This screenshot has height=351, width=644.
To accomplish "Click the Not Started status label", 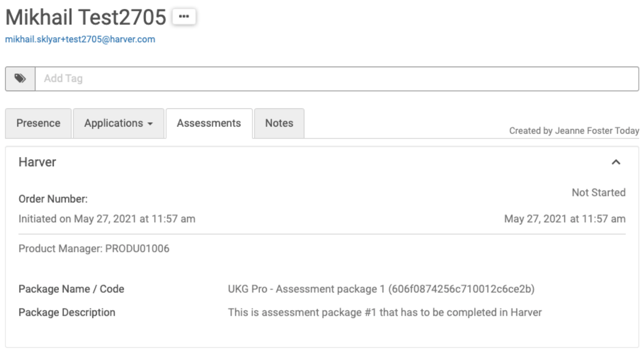I will click(598, 192).
